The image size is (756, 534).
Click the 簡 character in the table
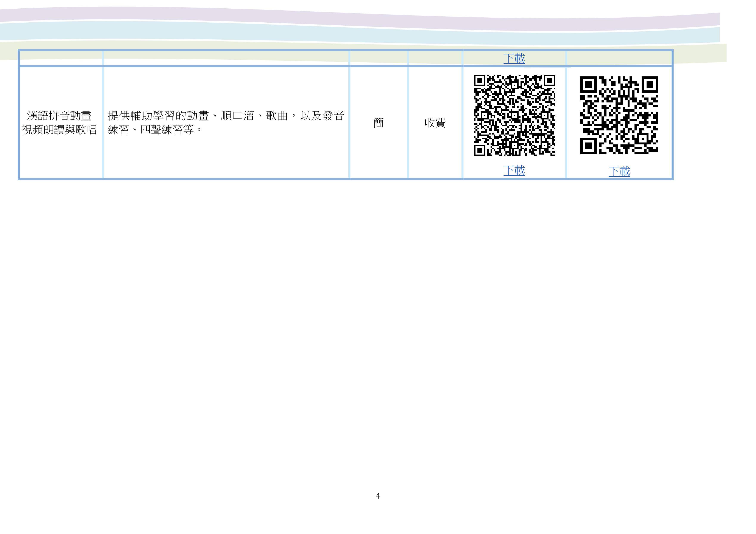(378, 123)
